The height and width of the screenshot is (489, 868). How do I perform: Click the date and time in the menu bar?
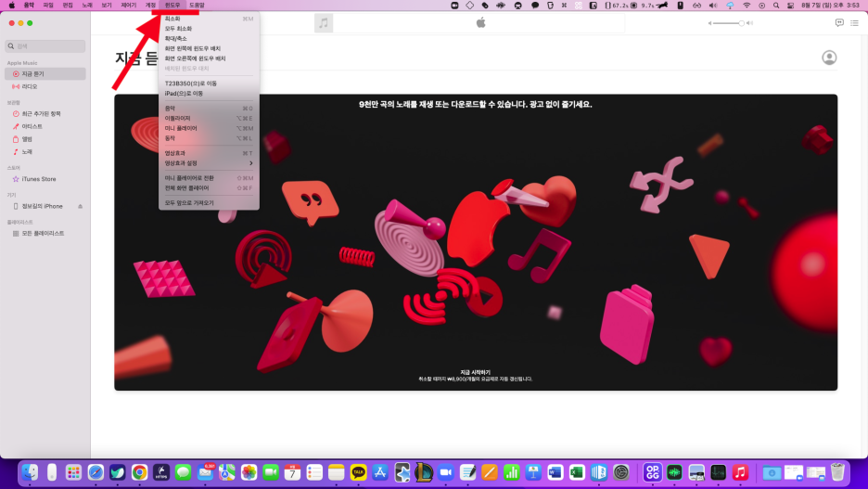[x=830, y=5]
